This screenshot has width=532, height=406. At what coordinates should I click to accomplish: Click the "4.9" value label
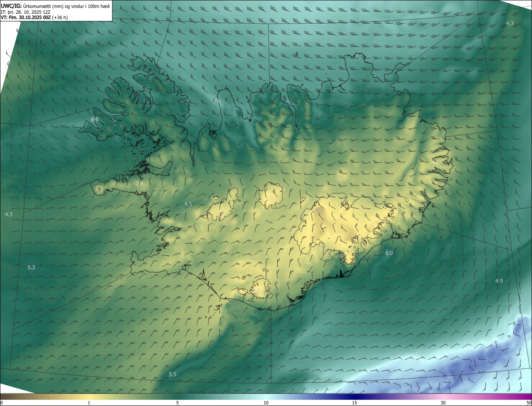(499, 281)
